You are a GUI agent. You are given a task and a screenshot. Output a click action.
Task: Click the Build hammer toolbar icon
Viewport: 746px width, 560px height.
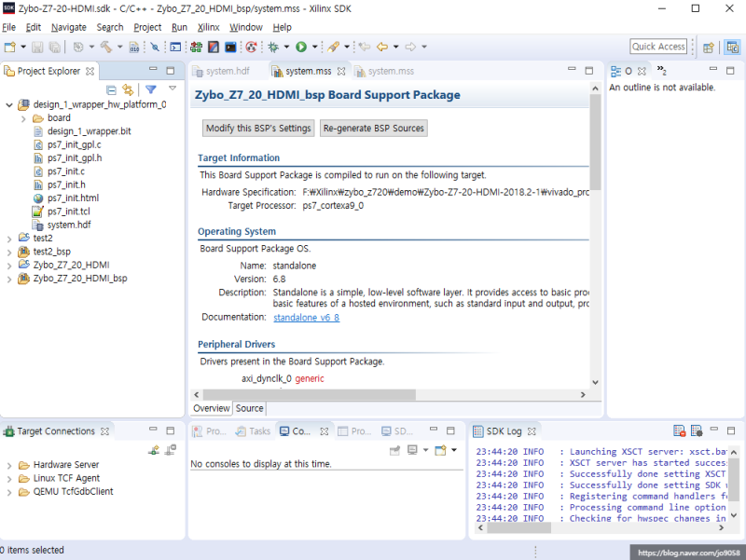pyautogui.click(x=106, y=47)
